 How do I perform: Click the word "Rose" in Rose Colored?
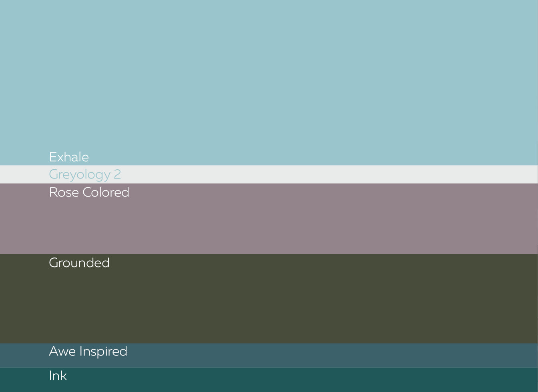64,193
